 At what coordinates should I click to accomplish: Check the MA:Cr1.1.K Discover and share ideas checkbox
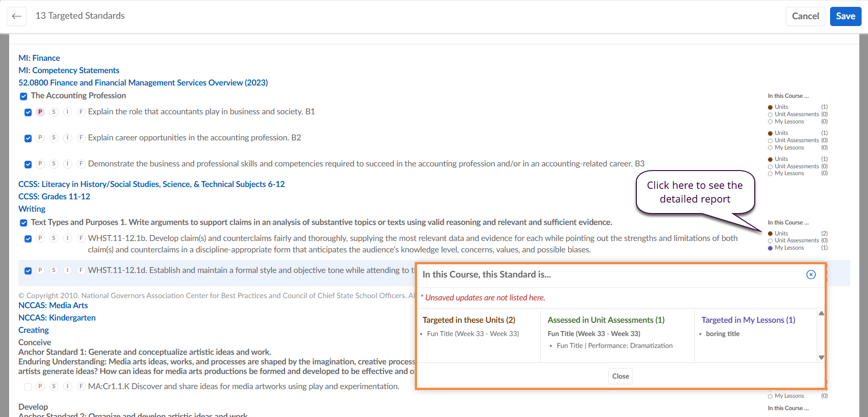[28, 387]
